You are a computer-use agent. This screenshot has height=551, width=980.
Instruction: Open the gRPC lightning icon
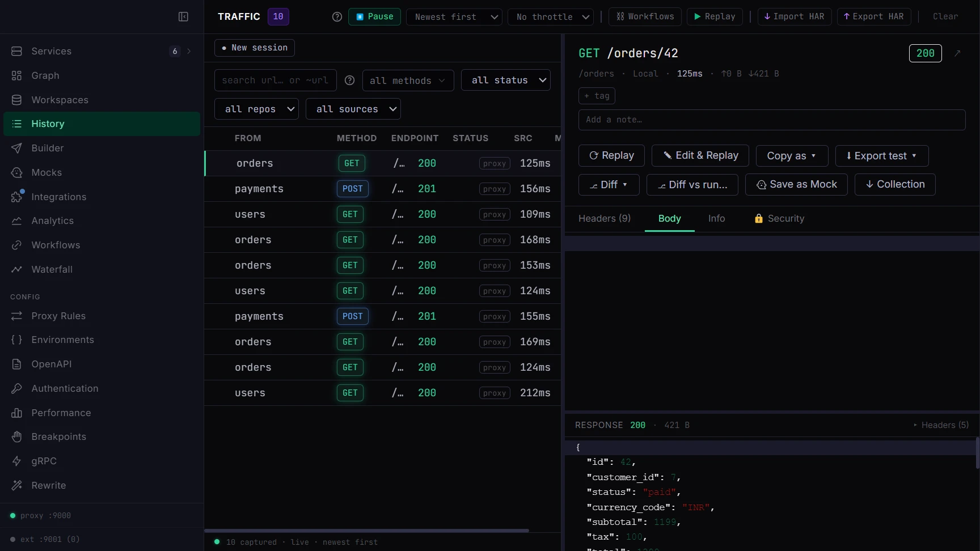pos(16,461)
